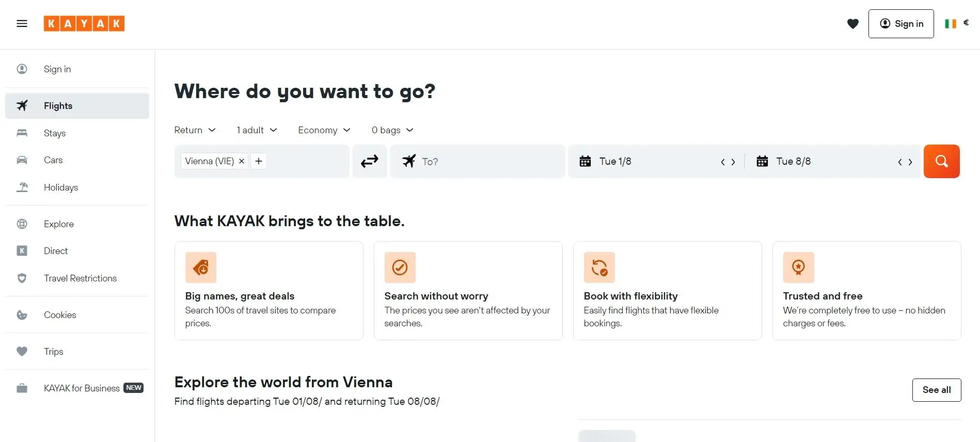Viewport: 980px width, 442px height.
Task: Swap origin and destination
Action: (370, 162)
